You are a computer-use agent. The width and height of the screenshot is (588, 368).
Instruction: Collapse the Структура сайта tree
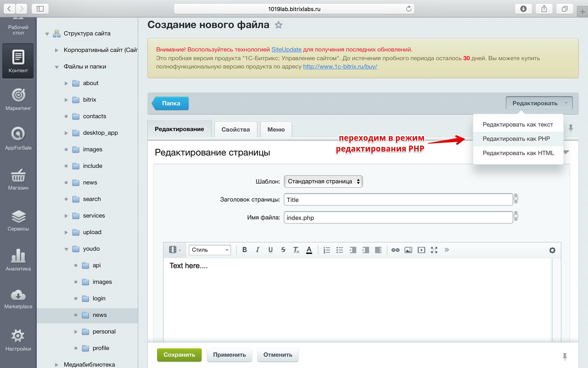47,34
